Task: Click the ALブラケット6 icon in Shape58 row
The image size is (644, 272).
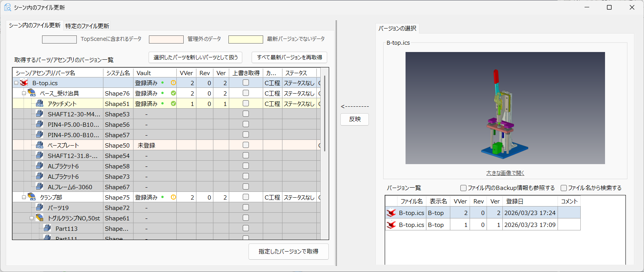Action: pos(39,166)
